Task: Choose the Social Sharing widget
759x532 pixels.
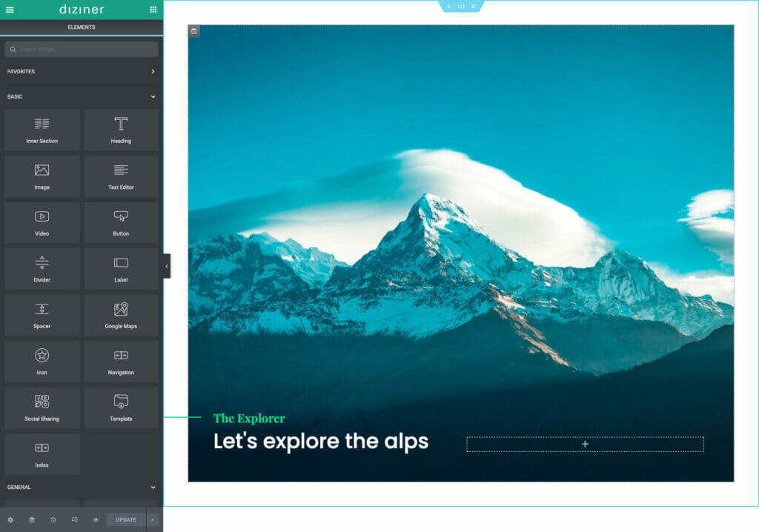Action: (x=42, y=408)
